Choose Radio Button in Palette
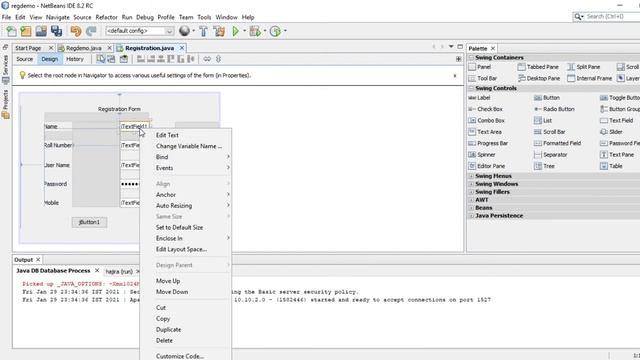640x360 pixels. (554, 109)
